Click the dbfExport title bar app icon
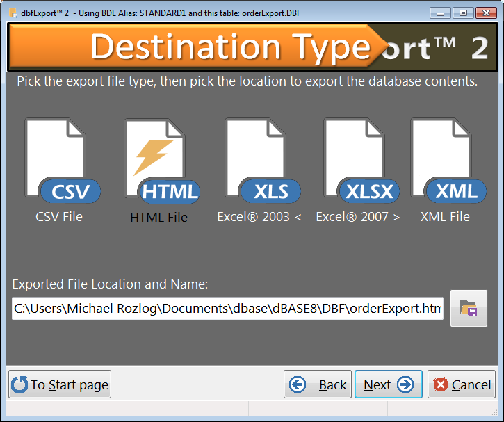Image resolution: width=504 pixels, height=422 pixels. tap(13, 13)
